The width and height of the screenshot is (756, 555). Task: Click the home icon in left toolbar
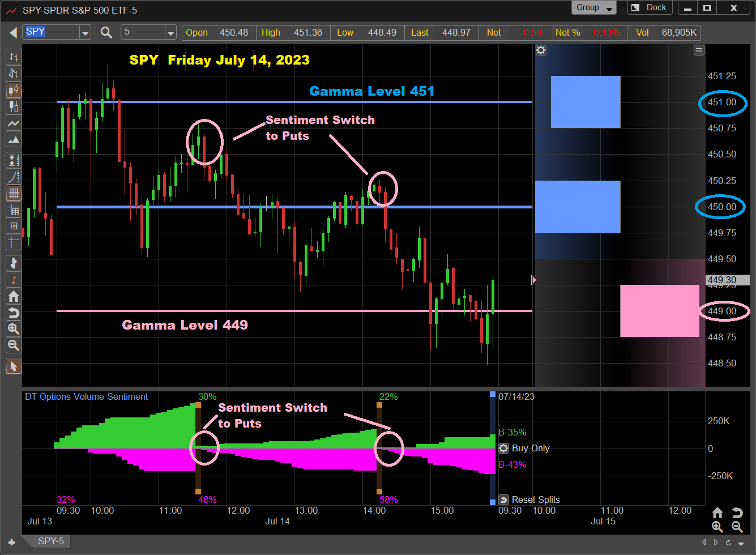14,296
